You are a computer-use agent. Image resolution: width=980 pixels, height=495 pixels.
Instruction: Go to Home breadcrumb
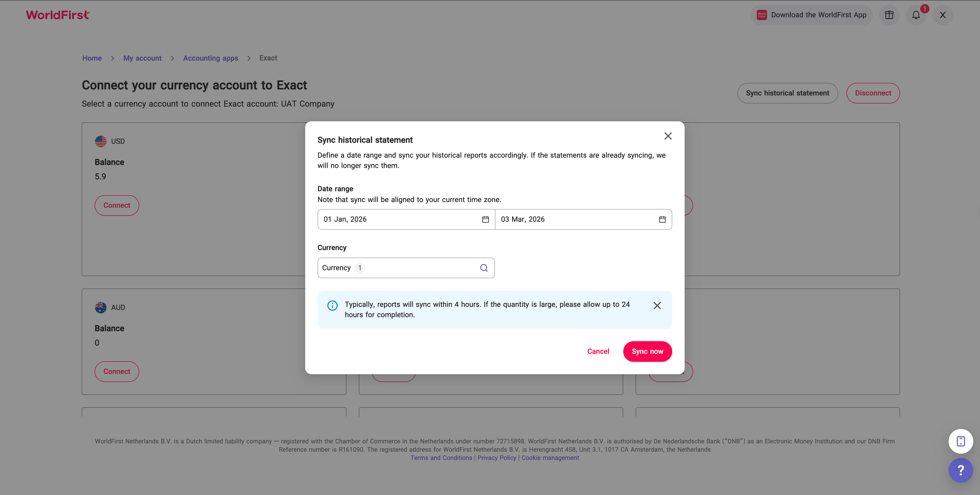click(x=92, y=58)
